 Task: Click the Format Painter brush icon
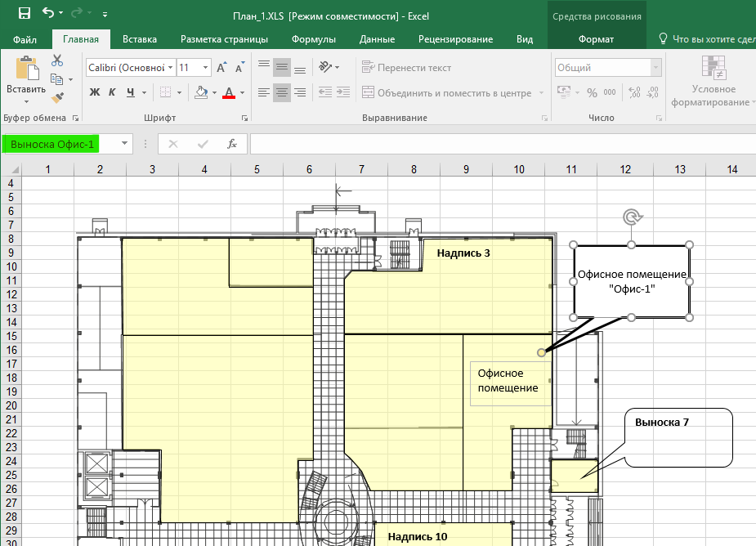coord(57,98)
